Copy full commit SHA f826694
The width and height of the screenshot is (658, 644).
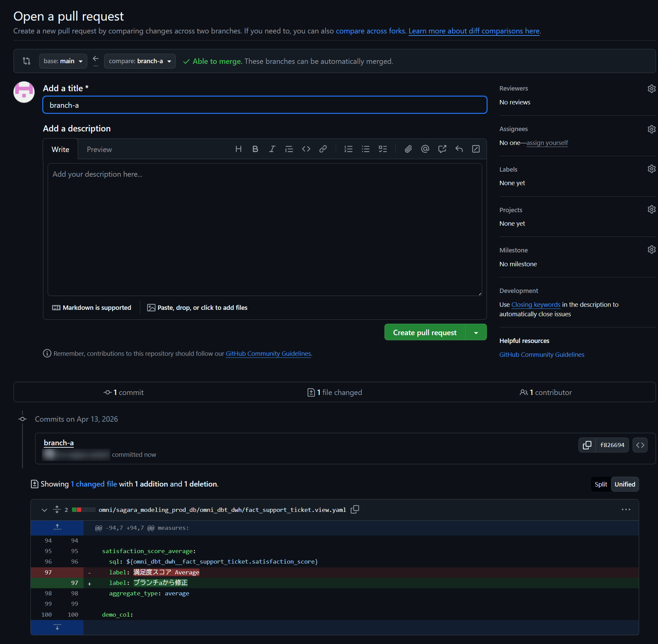click(587, 445)
